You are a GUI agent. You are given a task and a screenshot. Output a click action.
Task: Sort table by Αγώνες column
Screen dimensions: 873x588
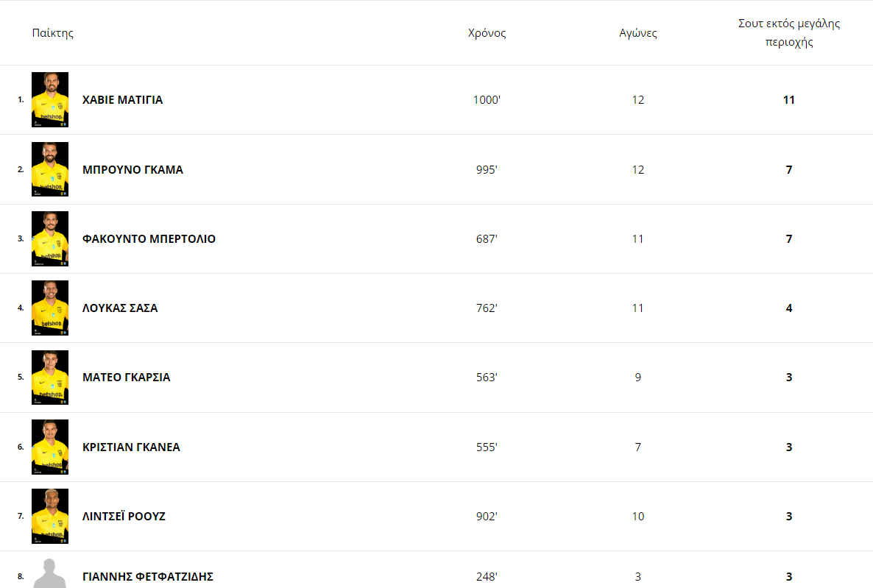[638, 33]
